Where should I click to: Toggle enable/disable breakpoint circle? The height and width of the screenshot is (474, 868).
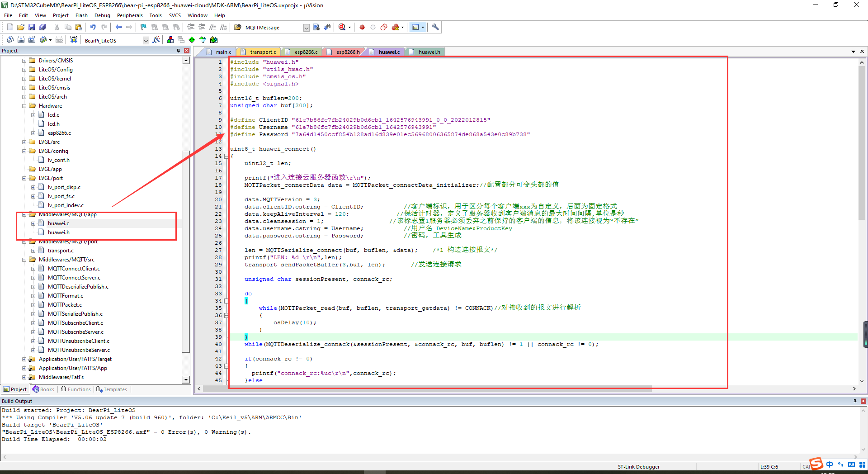coord(373,27)
